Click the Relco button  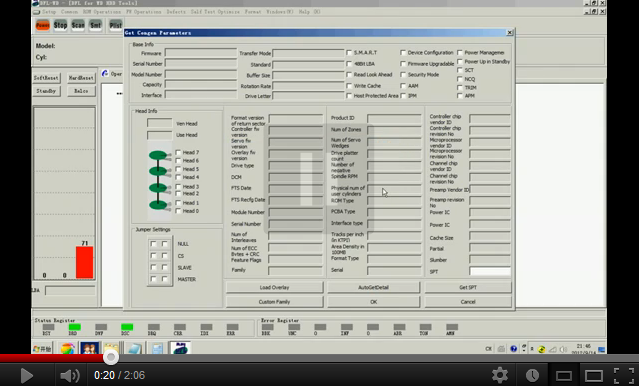pos(81,91)
